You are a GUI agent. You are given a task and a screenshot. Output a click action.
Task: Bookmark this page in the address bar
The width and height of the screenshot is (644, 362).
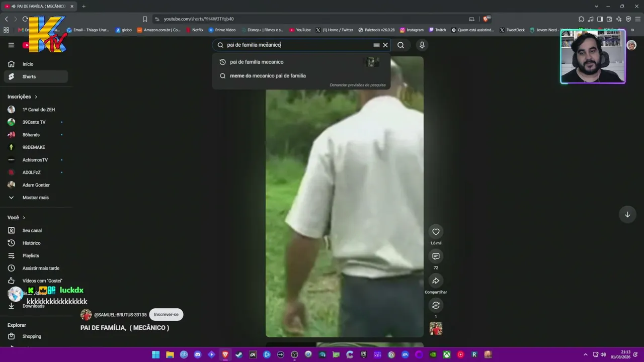coord(145,19)
